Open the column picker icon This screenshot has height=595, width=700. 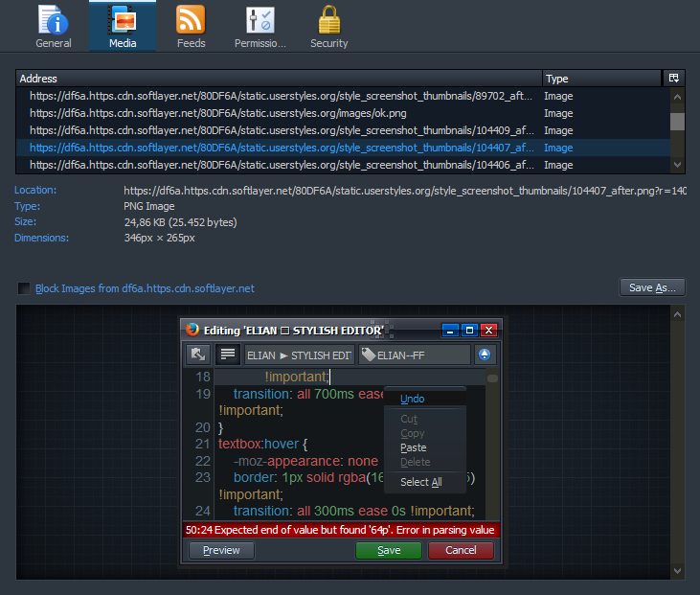click(673, 79)
